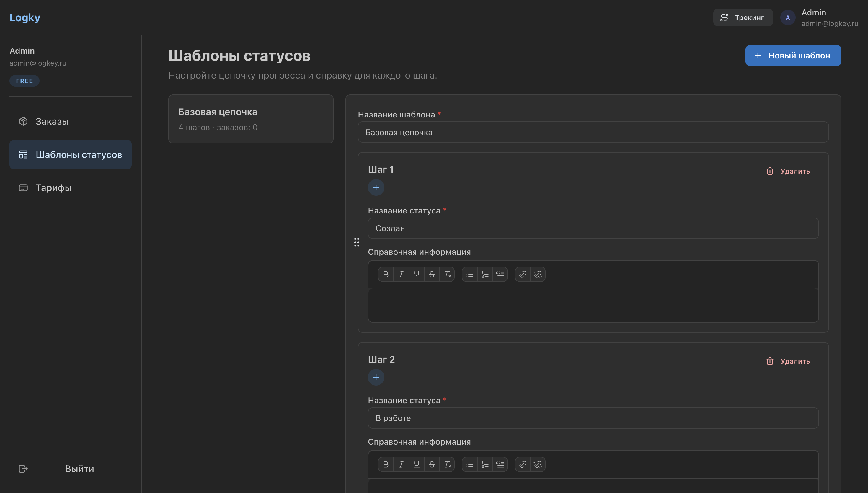Click the Шаг 2 heading
Viewport: 868px width, 493px height.
click(381, 359)
